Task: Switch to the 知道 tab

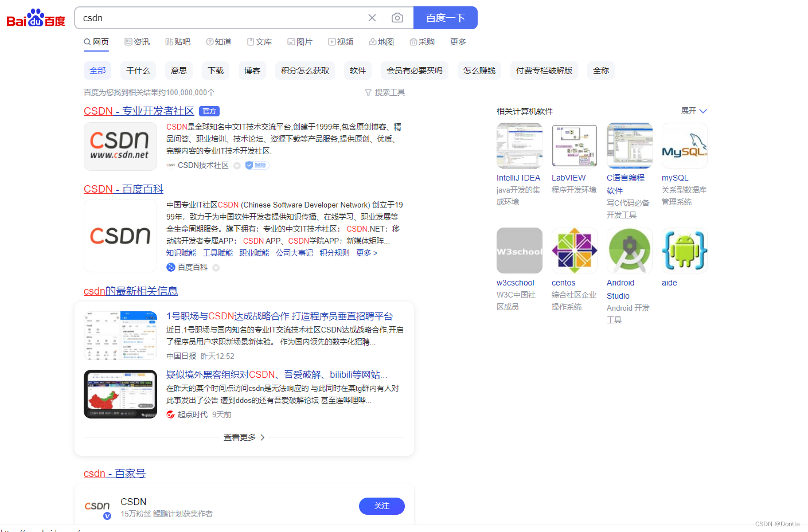Action: point(218,42)
